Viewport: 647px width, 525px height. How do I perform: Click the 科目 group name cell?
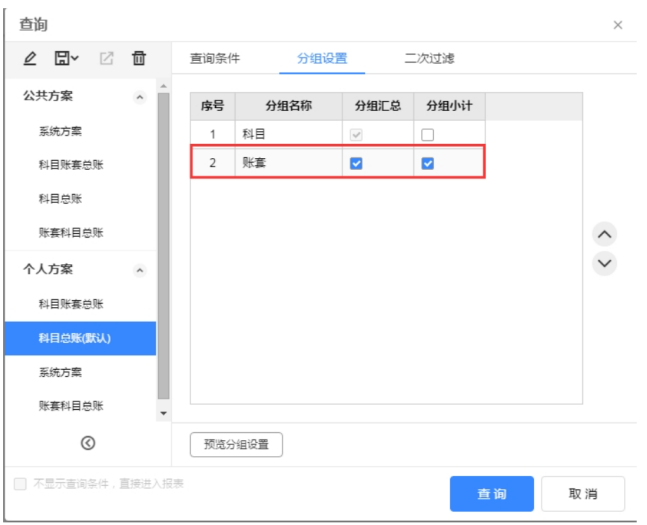tap(288, 134)
